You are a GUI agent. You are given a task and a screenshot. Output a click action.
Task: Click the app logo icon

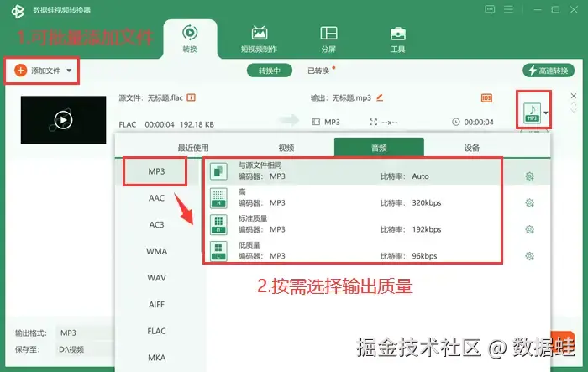[18, 11]
